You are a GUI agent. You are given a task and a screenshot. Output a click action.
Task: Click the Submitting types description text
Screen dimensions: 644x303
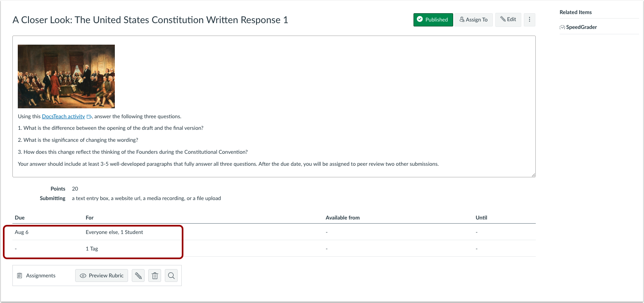pyautogui.click(x=146, y=198)
